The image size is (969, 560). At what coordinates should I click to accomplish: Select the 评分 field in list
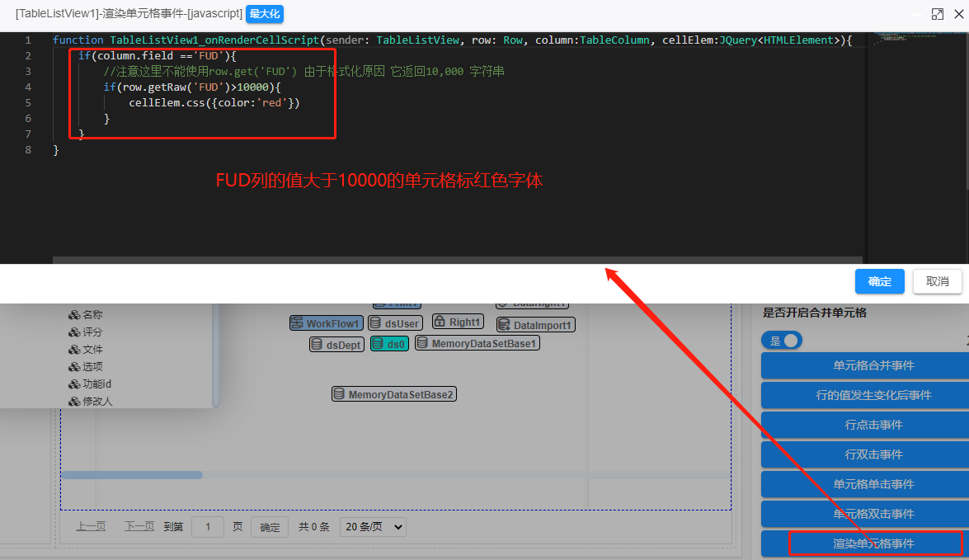[92, 332]
